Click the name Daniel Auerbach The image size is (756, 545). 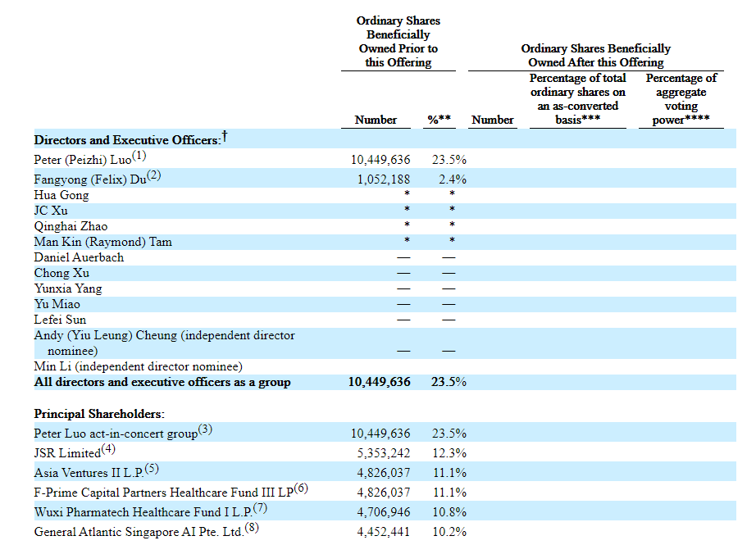pos(79,257)
